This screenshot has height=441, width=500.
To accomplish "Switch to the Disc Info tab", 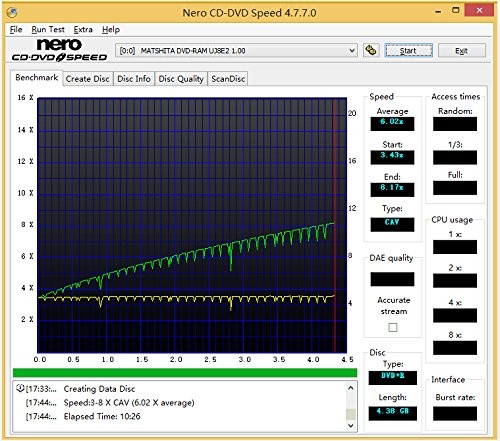I will [134, 79].
